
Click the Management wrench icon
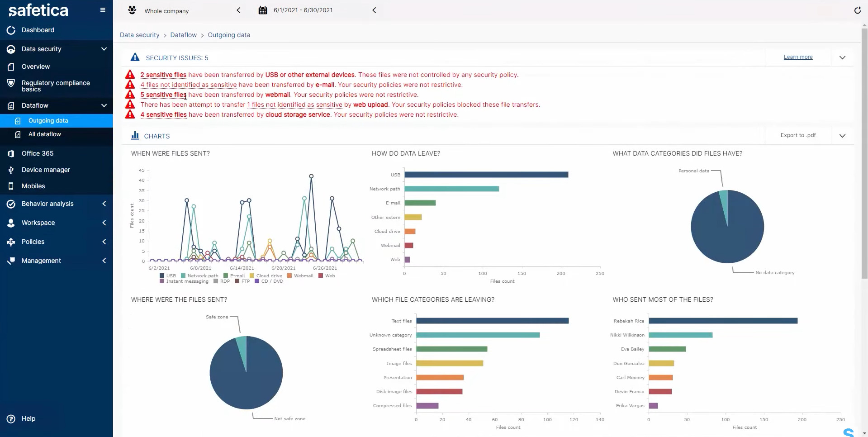click(11, 261)
